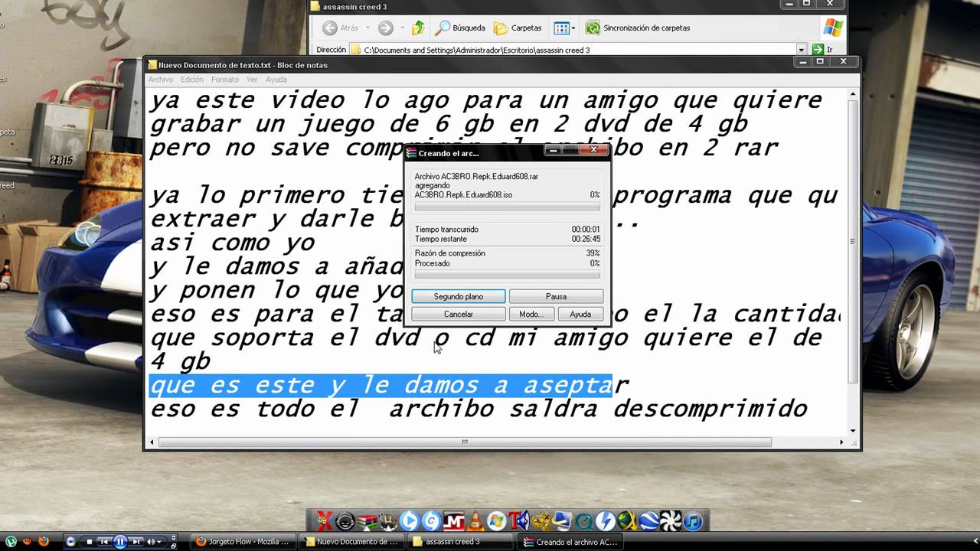Open the back history dropdown arrow
The height and width of the screenshot is (551, 980).
click(x=367, y=28)
